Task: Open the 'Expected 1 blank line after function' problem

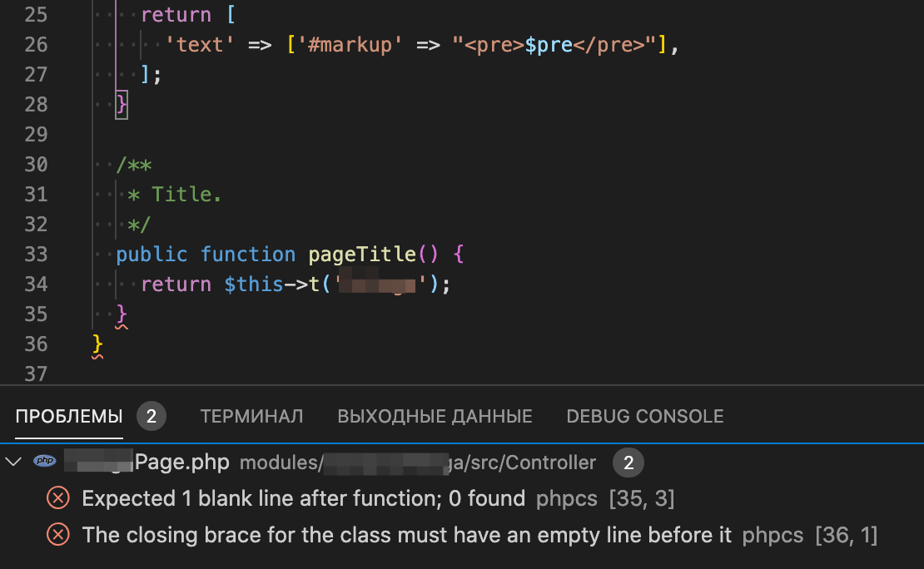Action: (x=304, y=498)
